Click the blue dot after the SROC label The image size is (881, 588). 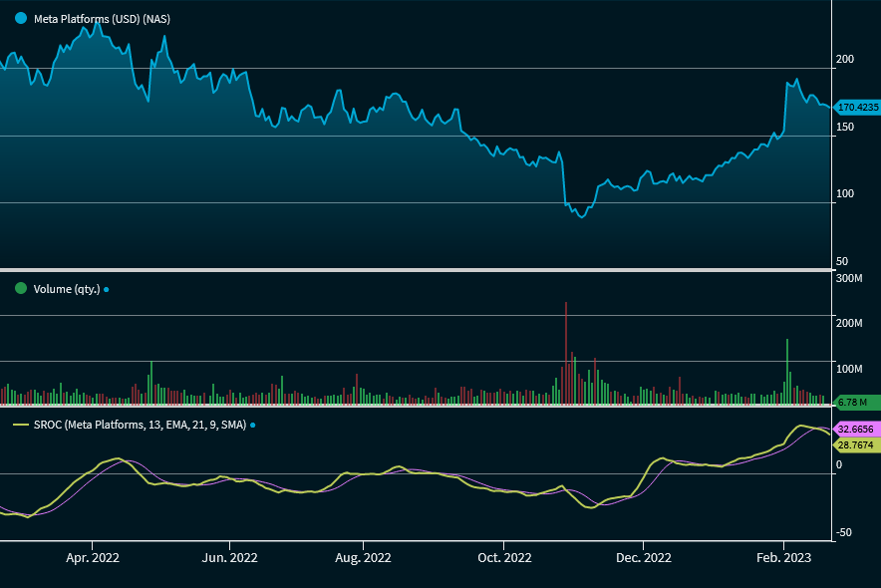click(252, 426)
